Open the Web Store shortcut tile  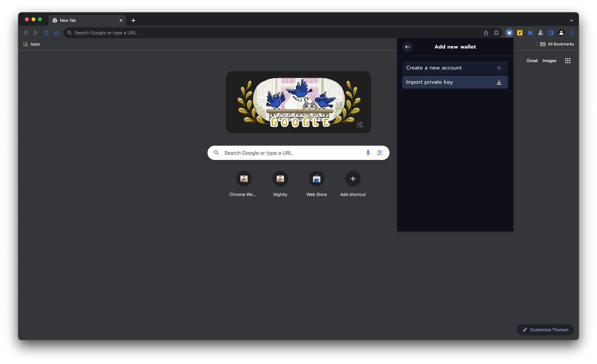(x=317, y=184)
